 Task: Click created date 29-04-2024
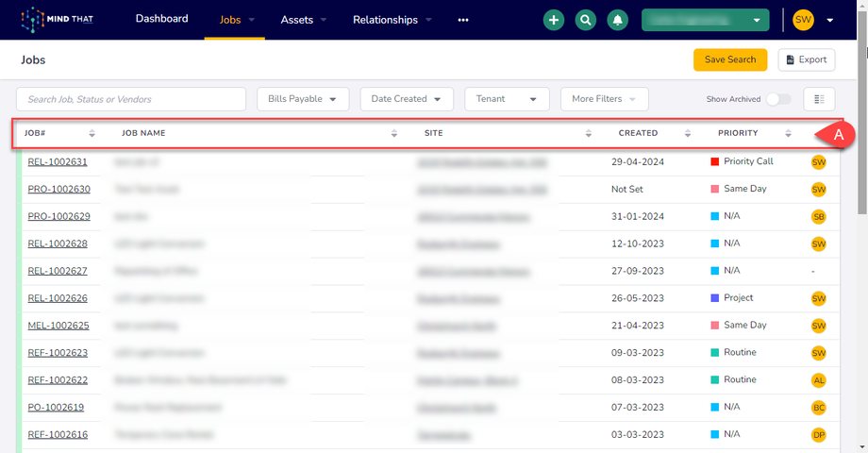pyautogui.click(x=638, y=162)
